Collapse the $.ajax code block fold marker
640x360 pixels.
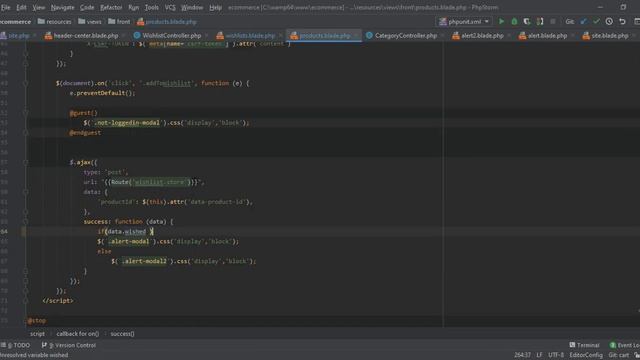click(25, 162)
